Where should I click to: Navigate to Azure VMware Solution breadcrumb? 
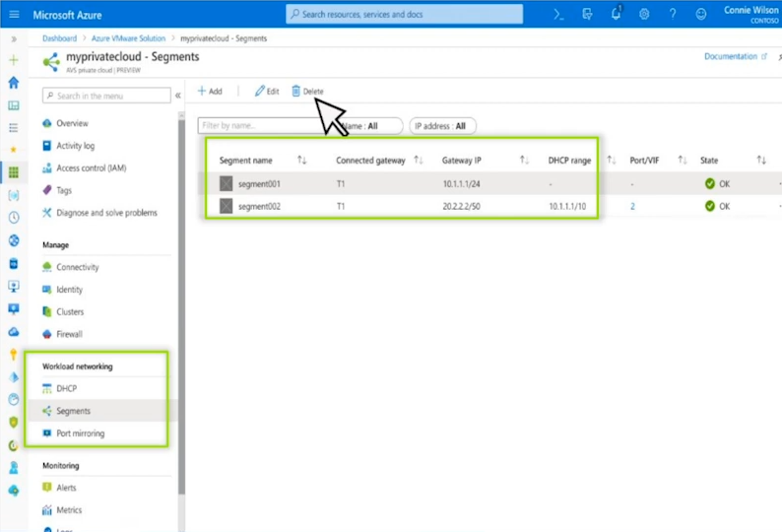(128, 38)
